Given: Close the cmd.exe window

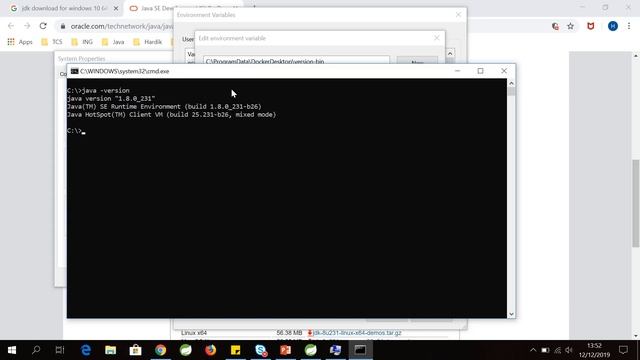Looking at the screenshot, I should pos(504,71).
